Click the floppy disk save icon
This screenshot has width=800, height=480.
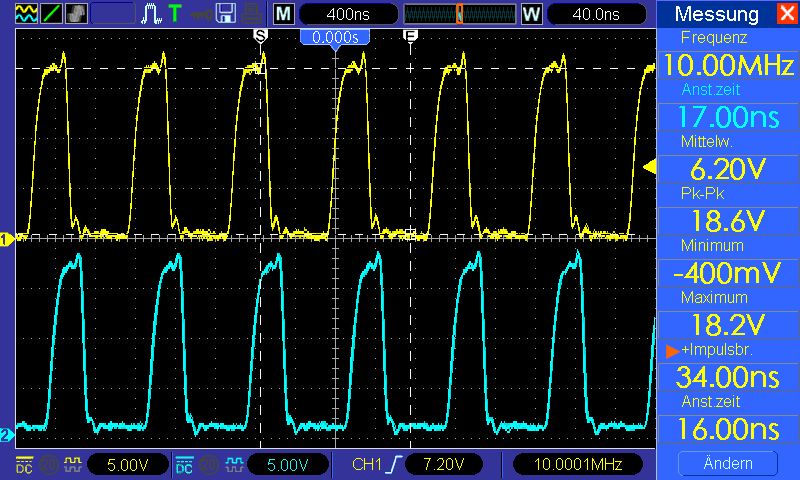226,13
